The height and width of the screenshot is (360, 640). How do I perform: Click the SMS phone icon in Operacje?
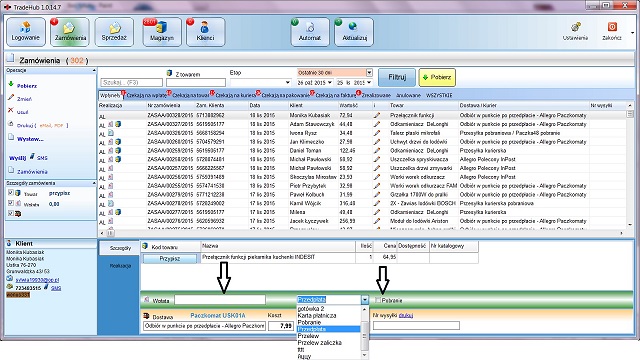pos(32,156)
